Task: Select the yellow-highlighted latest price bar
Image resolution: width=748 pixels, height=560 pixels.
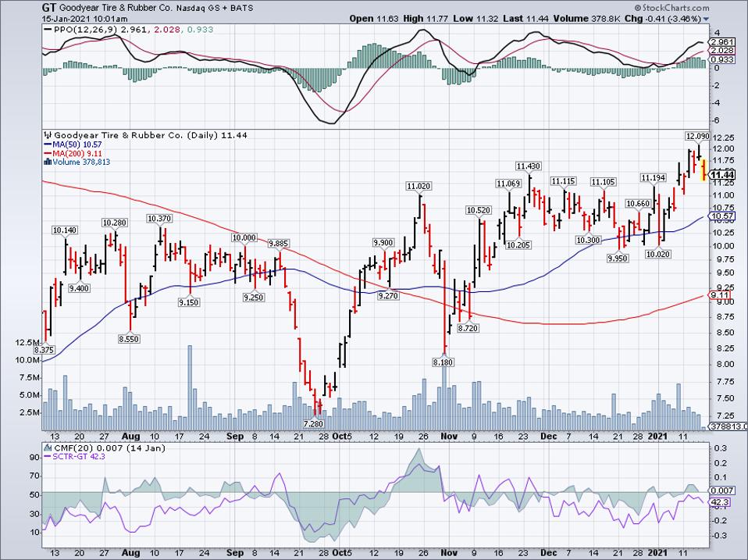Action: click(703, 171)
